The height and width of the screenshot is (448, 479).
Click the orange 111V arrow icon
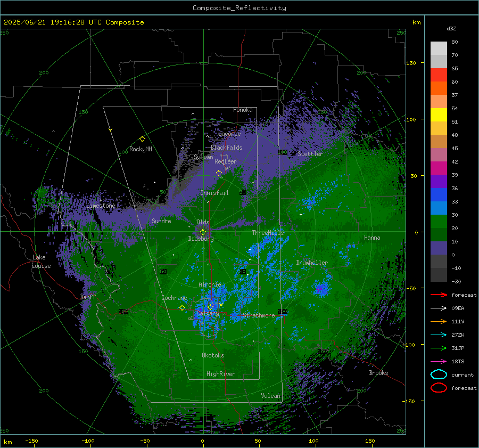(439, 321)
